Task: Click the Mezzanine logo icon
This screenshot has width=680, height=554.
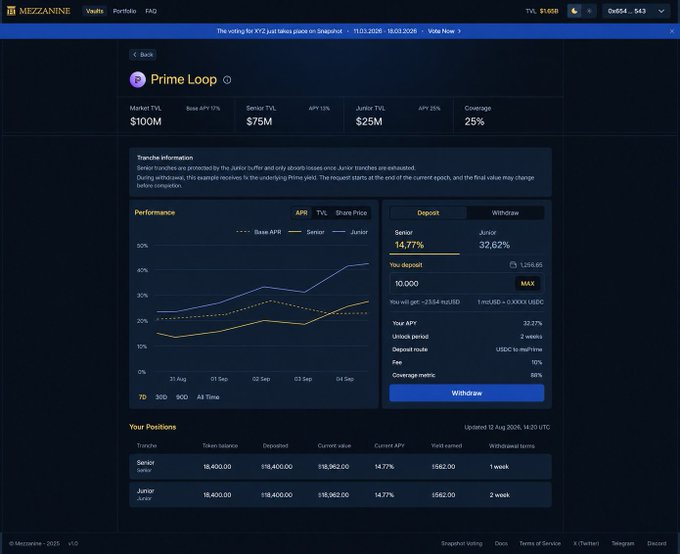Action: point(11,11)
